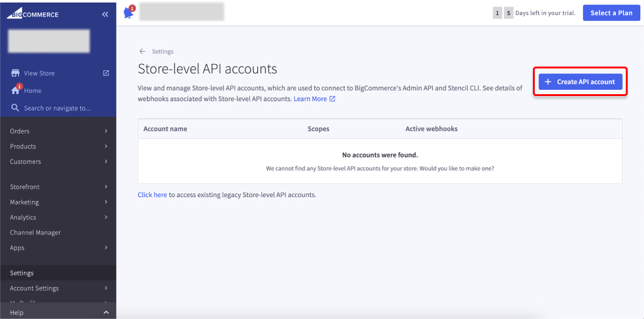Image resolution: width=644 pixels, height=319 pixels.
Task: Open Orders in the sidebar
Action: click(x=19, y=131)
